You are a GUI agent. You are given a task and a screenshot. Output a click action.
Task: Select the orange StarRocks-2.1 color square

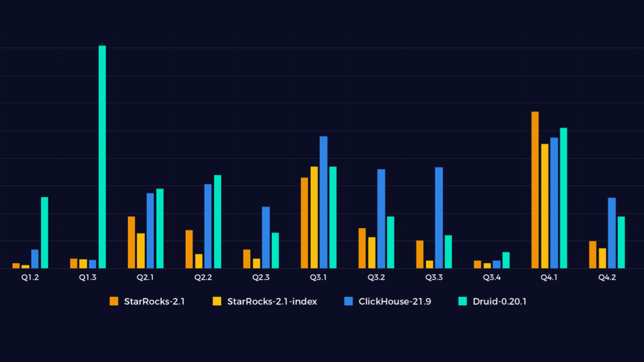(113, 301)
